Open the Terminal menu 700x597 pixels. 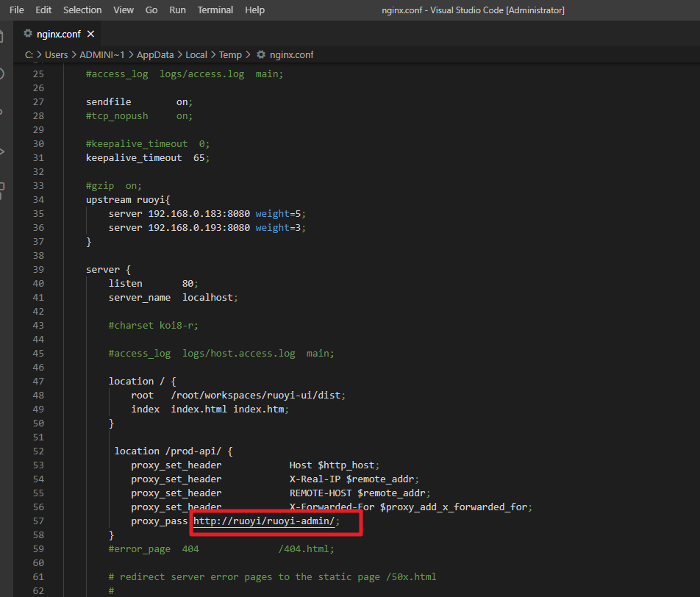(x=215, y=10)
